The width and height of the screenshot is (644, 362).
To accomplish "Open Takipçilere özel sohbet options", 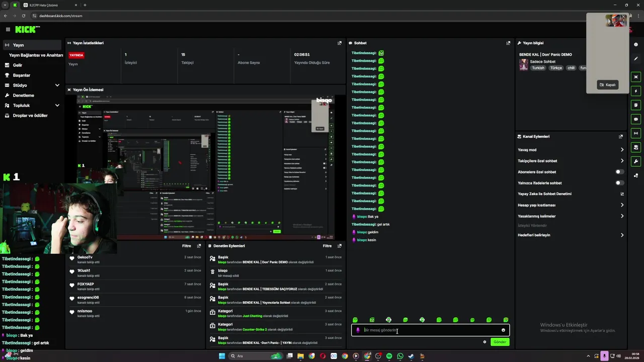I will 622,161.
